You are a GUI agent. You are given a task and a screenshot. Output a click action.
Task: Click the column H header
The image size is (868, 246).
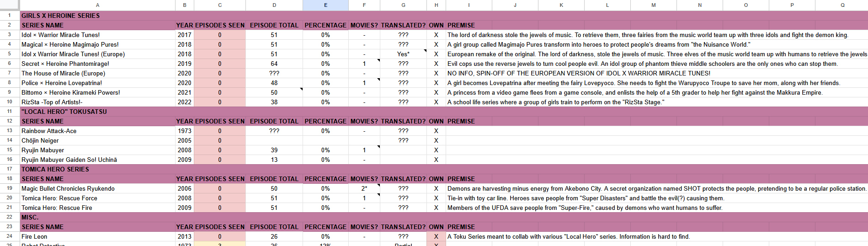point(436,5)
